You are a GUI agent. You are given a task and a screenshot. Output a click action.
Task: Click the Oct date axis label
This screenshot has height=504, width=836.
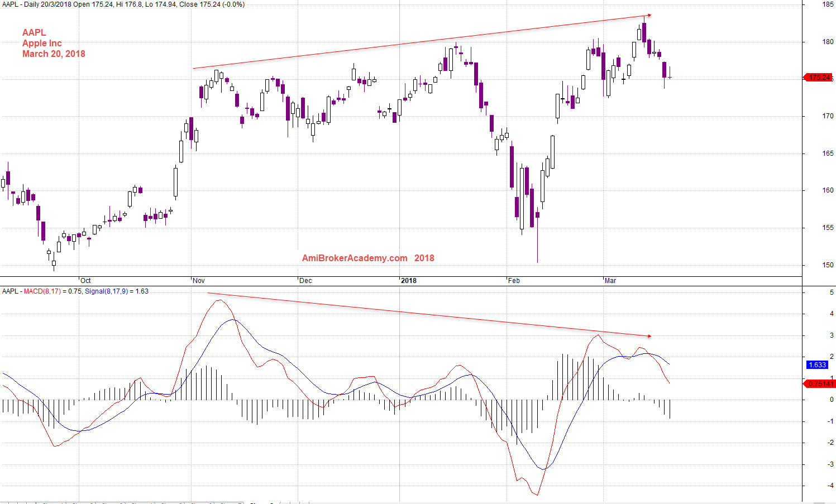coord(85,281)
